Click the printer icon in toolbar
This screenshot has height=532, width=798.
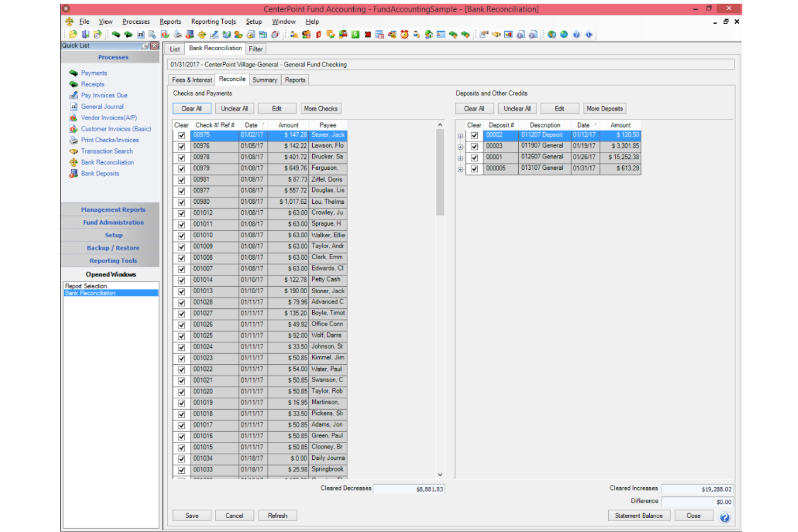177,34
